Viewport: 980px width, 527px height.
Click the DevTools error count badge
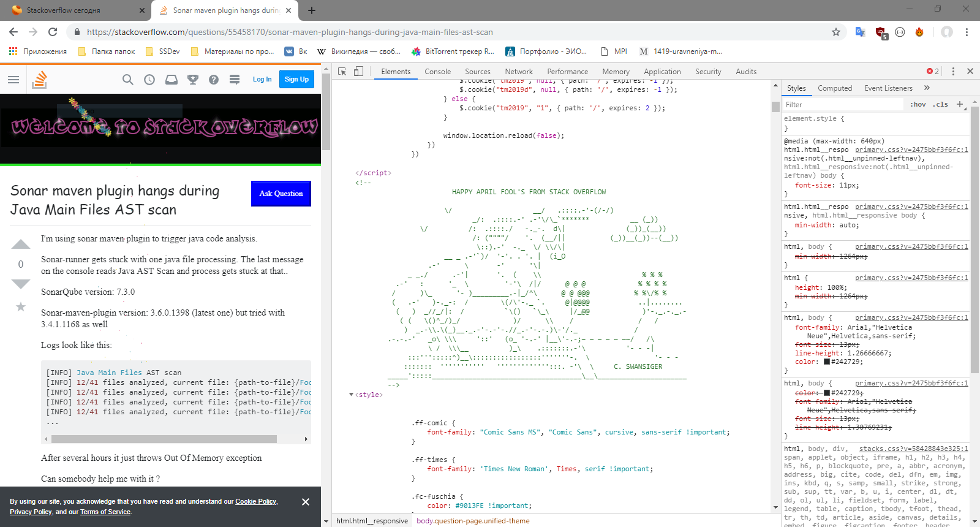pyautogui.click(x=933, y=72)
